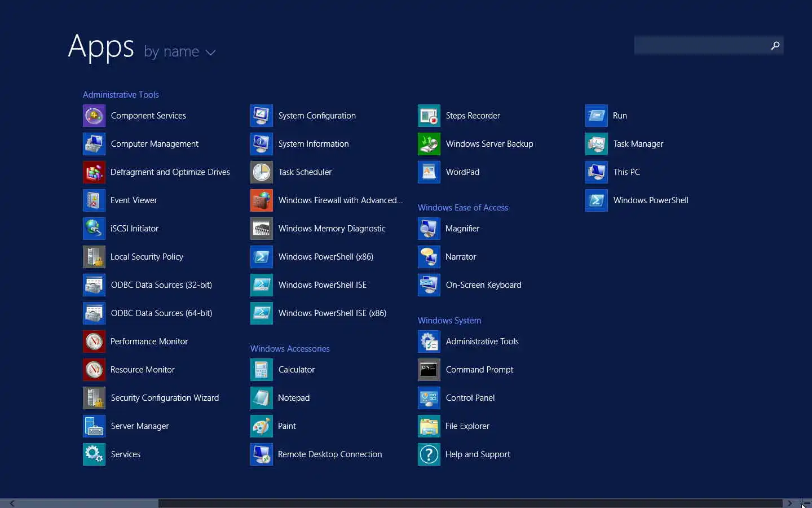
Task: Click the zoom-out minus button bottom corner
Action: 806,503
